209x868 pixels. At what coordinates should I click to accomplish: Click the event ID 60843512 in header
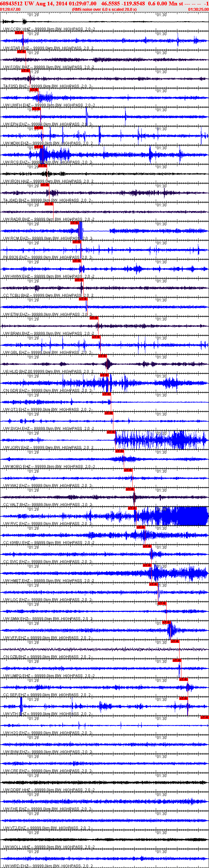tap(11, 4)
